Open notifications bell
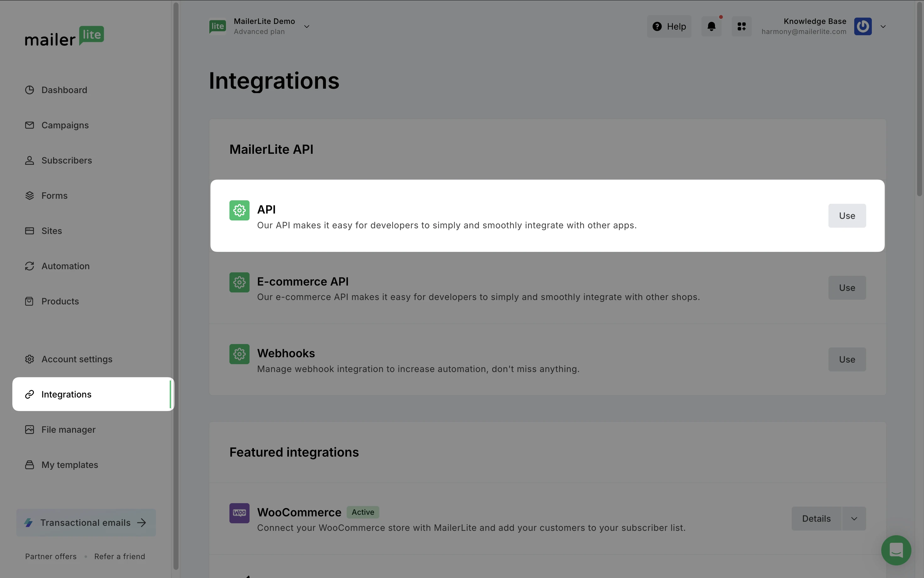The image size is (924, 578). click(711, 26)
